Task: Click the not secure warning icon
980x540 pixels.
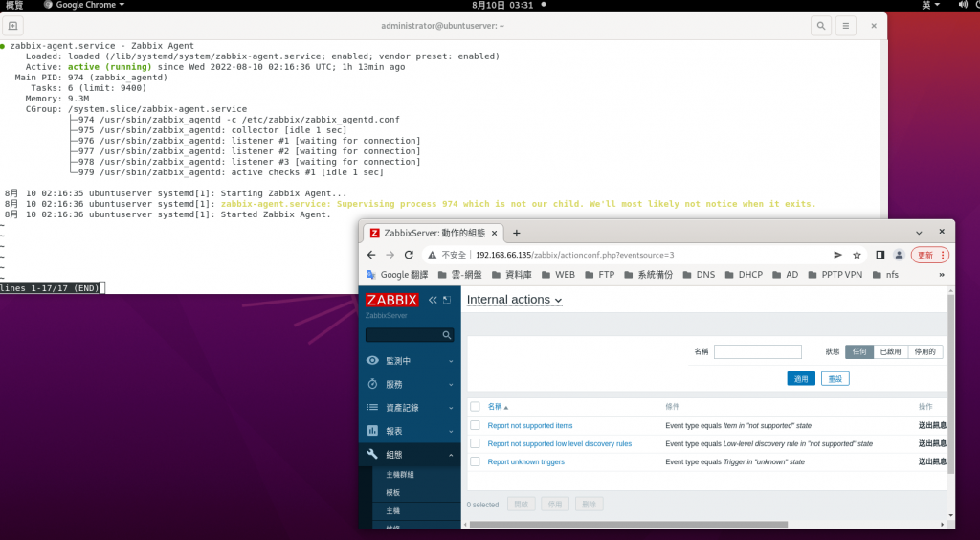Action: (432, 255)
